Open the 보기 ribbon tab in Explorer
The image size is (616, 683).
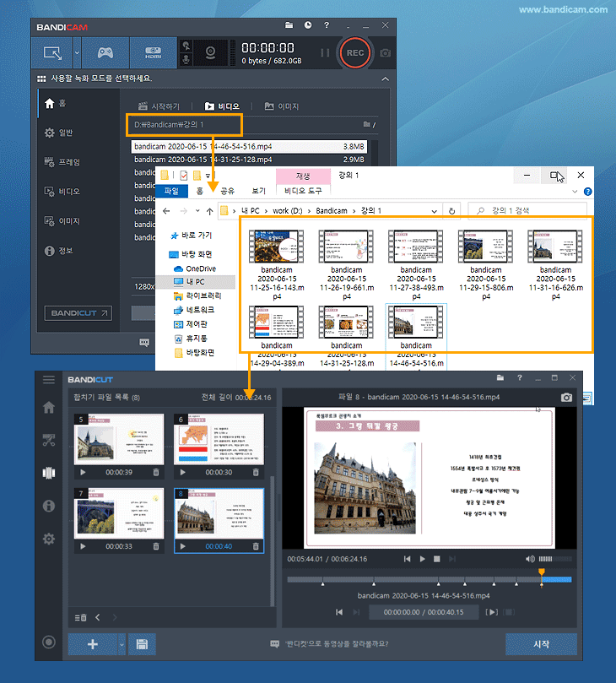(258, 191)
